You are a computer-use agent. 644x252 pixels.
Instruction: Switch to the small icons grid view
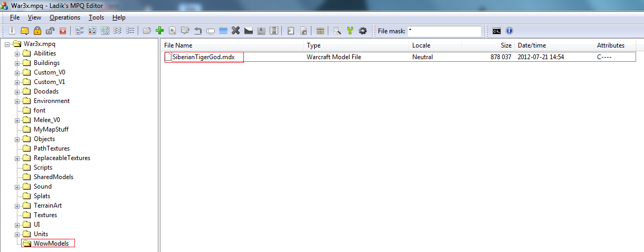[105, 31]
